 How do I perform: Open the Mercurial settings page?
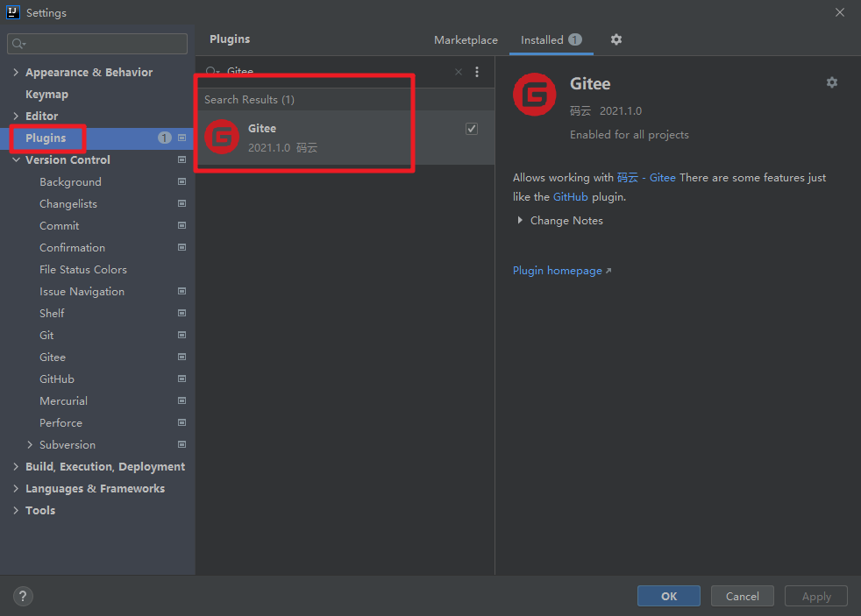(63, 401)
